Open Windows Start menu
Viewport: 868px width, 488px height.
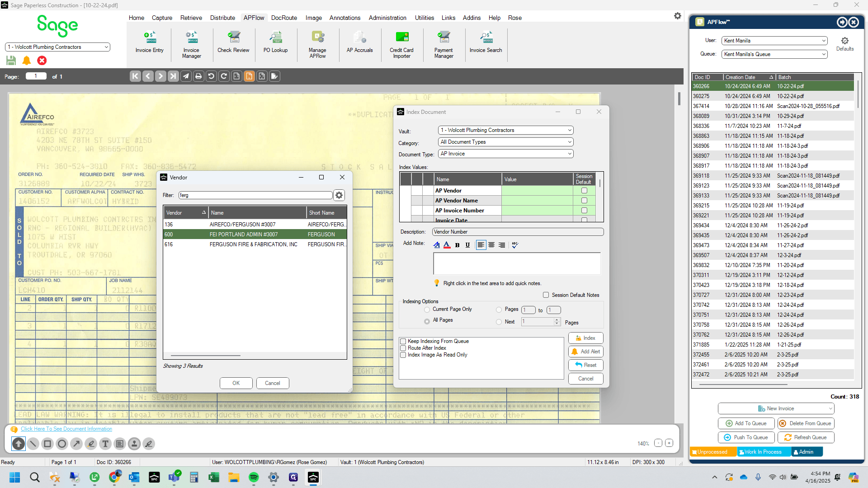[x=15, y=477]
